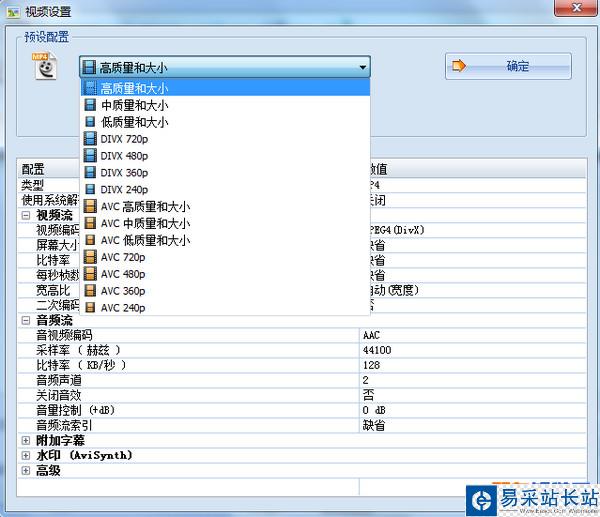This screenshot has width=600, height=517.
Task: Click the 128 bitrate value
Action: [x=371, y=365]
